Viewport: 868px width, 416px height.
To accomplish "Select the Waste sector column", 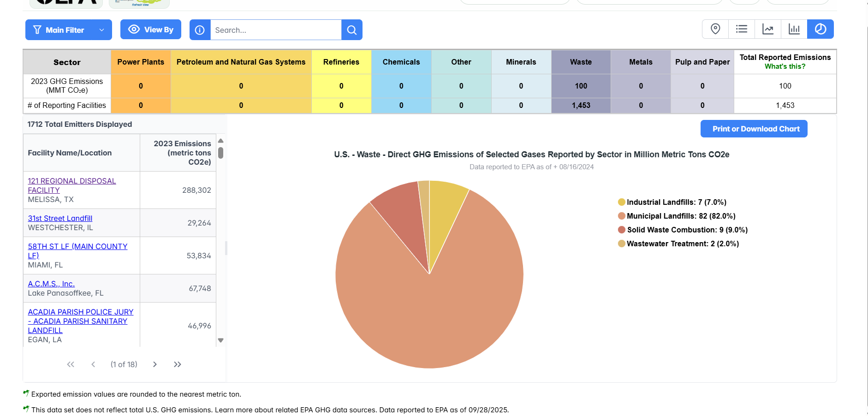I will [581, 62].
